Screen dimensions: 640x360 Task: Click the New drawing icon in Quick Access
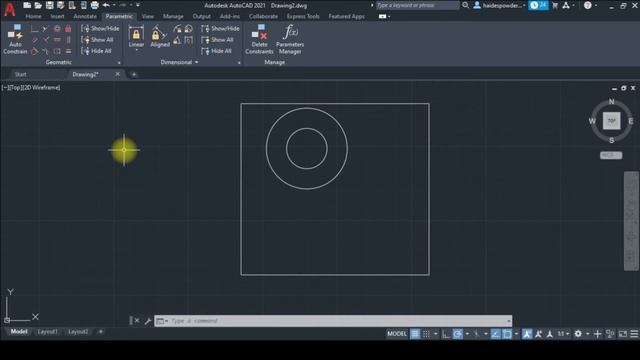coord(27,5)
